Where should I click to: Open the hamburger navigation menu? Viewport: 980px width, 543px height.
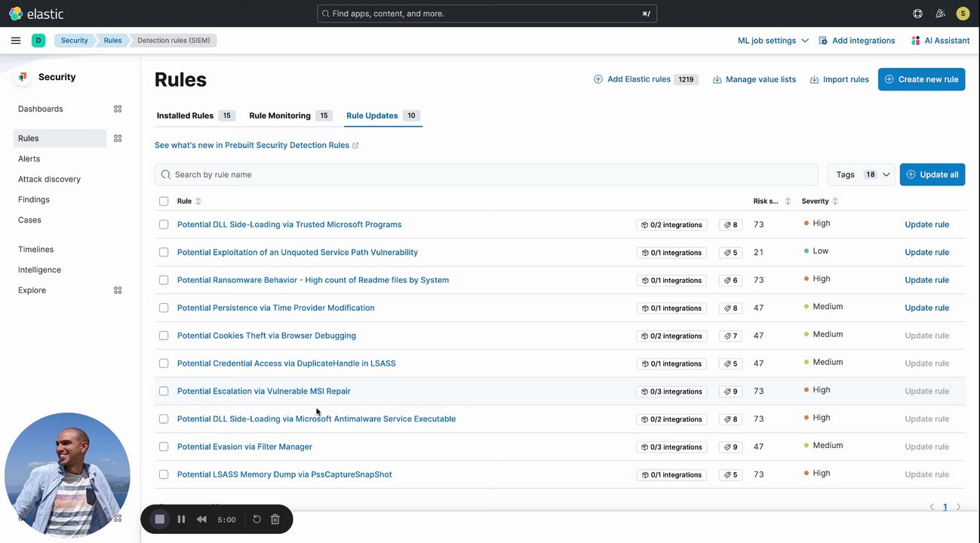click(16, 41)
